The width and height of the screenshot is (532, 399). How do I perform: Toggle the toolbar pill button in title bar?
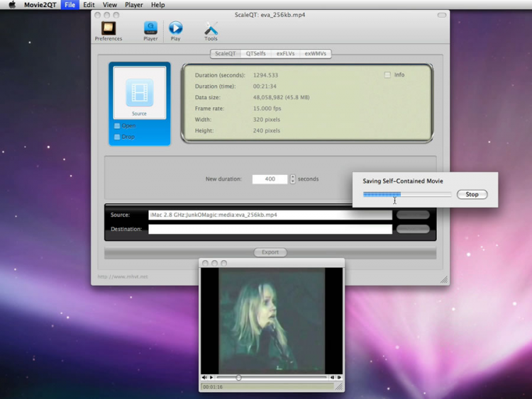[441, 15]
